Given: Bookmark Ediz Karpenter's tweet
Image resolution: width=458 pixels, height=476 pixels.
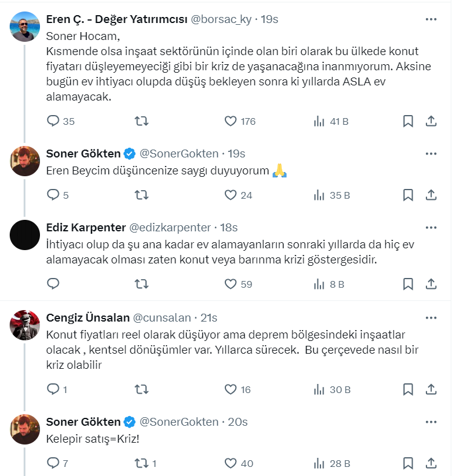Looking at the screenshot, I should click(408, 283).
